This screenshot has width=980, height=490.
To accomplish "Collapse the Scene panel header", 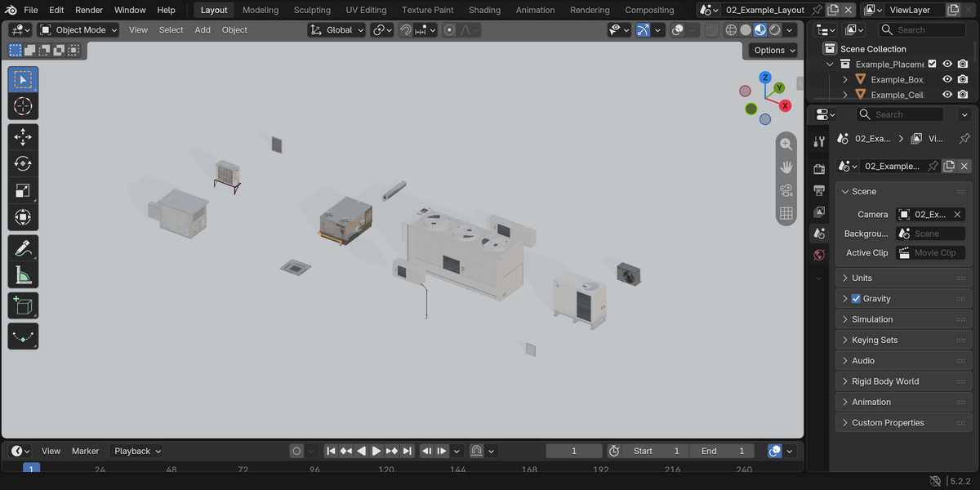I will (903, 191).
